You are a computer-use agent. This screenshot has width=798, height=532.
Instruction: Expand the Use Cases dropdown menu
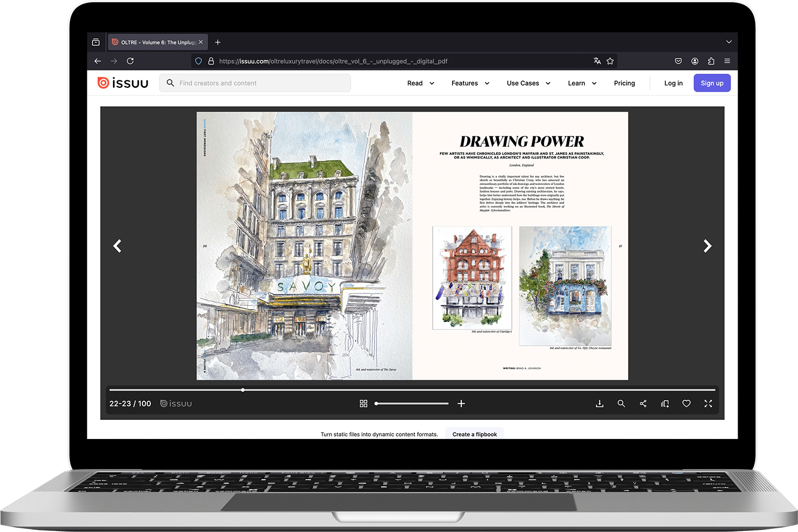tap(528, 83)
